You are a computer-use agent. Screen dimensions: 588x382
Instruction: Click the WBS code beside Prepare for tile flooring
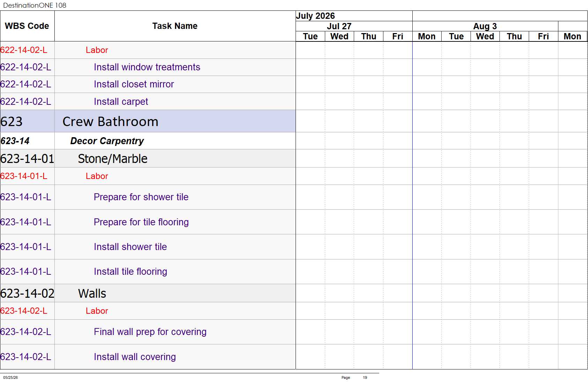tap(26, 222)
